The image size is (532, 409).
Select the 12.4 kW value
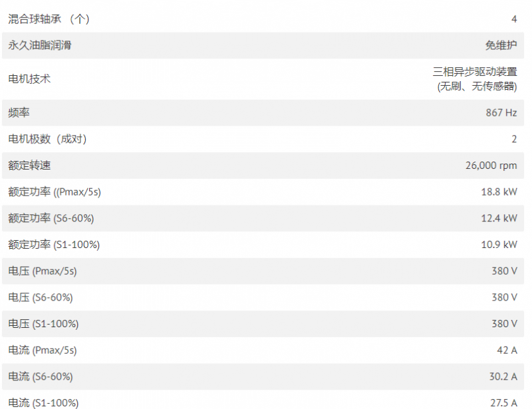point(499,218)
